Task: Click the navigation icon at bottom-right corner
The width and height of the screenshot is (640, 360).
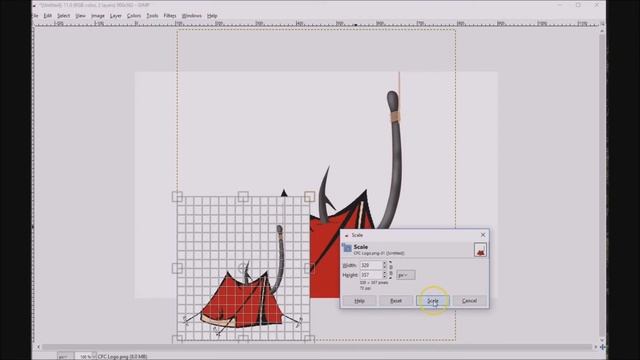Action: 602,347
